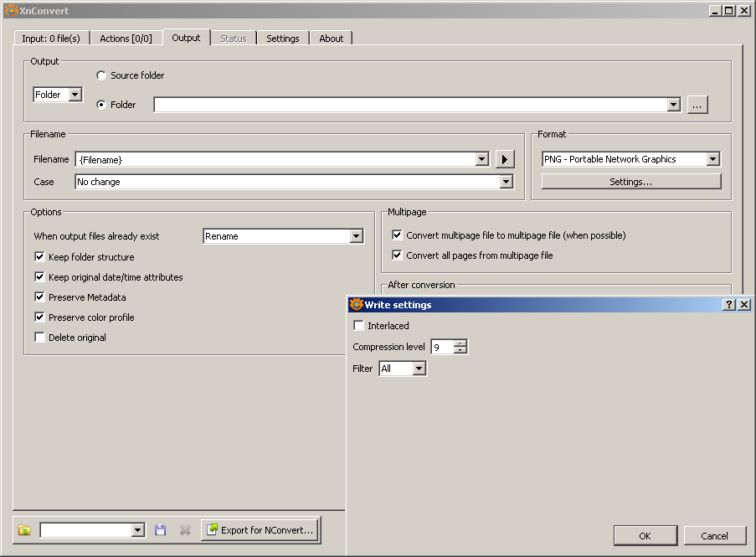The height and width of the screenshot is (557, 756).
Task: Switch to the Actions tab
Action: 126,39
